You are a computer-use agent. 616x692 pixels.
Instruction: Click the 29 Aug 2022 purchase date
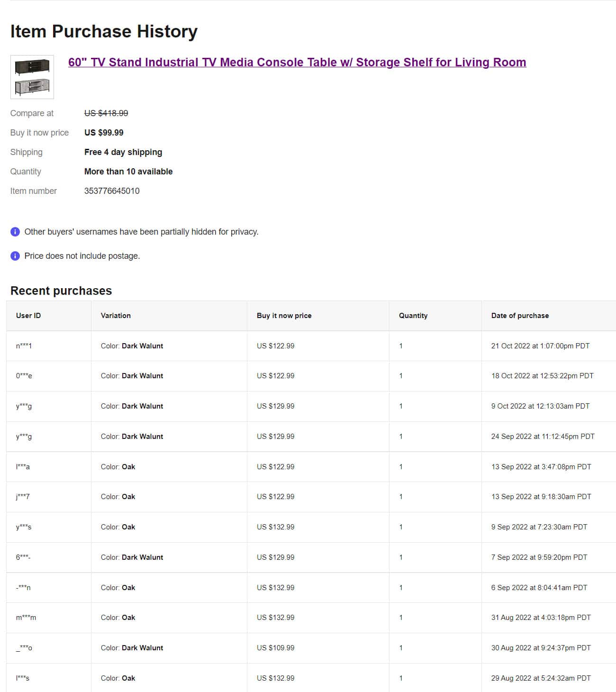(541, 678)
